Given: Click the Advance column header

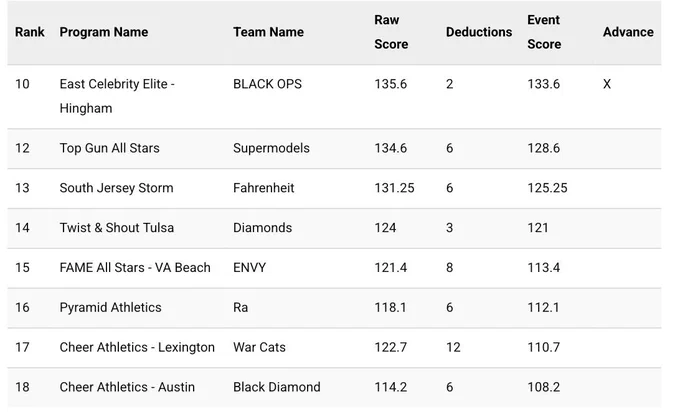Looking at the screenshot, I should [628, 32].
